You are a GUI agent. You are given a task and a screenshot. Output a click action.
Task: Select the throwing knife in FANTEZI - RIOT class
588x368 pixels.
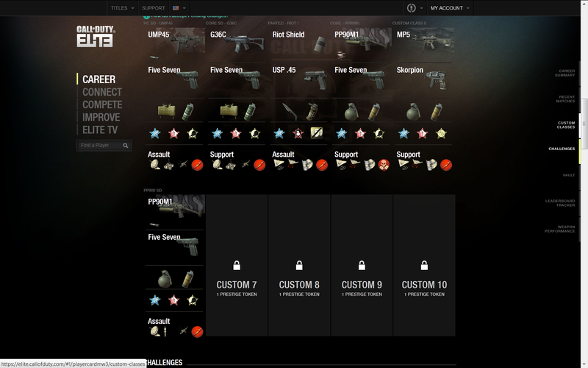click(x=290, y=111)
